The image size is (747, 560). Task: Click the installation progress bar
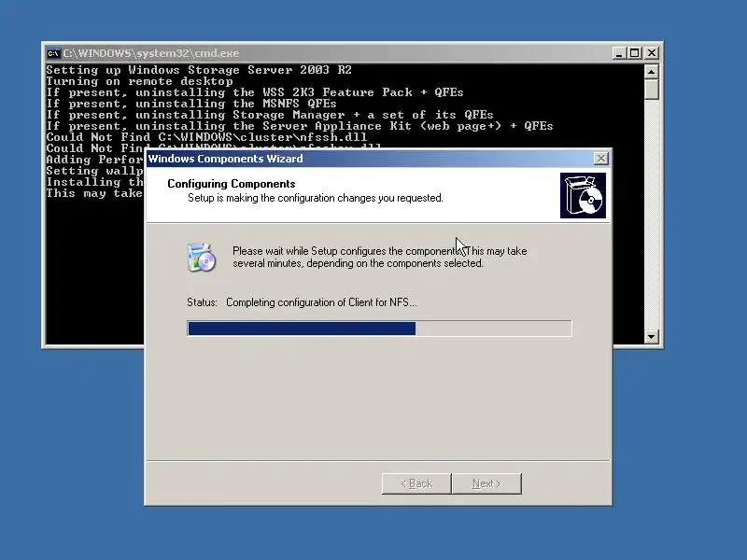click(380, 329)
